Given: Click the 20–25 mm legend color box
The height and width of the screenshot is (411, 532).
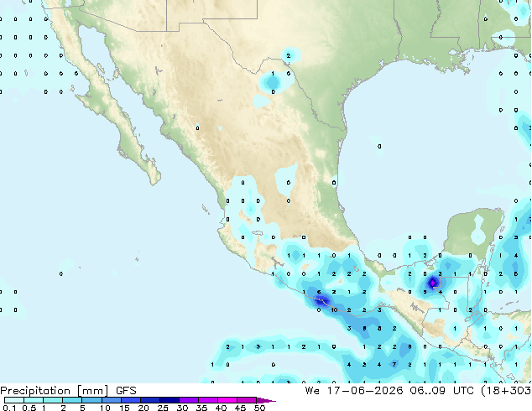Looking at the screenshot, I should tap(150, 400).
